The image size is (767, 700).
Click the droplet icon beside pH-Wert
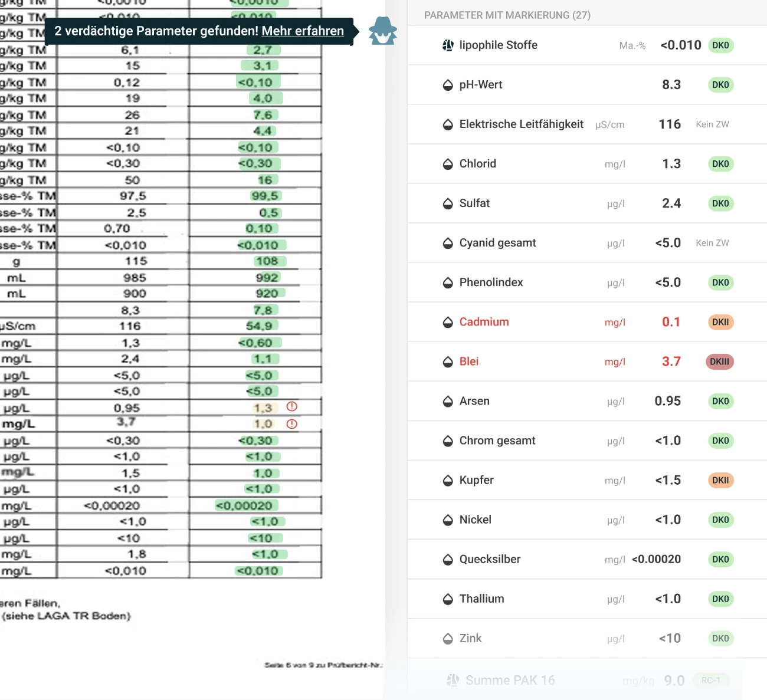point(448,85)
